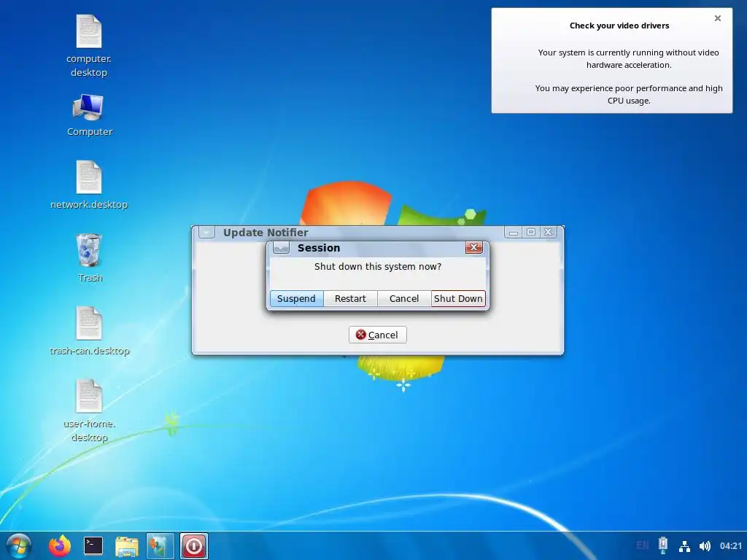Viewport: 747px width, 560px height.
Task: Open the Start menu orb
Action: tap(18, 545)
